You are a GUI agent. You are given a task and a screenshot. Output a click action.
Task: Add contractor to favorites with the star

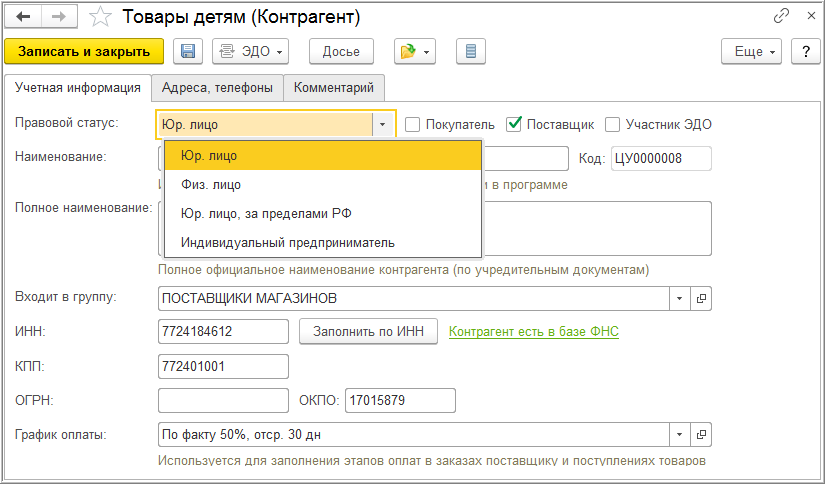100,17
